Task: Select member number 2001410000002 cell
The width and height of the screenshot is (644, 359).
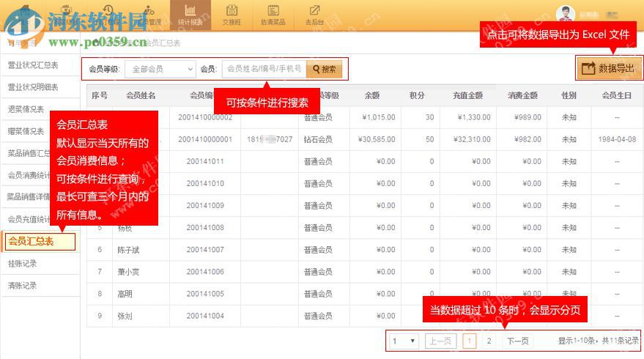Action: tap(205, 117)
